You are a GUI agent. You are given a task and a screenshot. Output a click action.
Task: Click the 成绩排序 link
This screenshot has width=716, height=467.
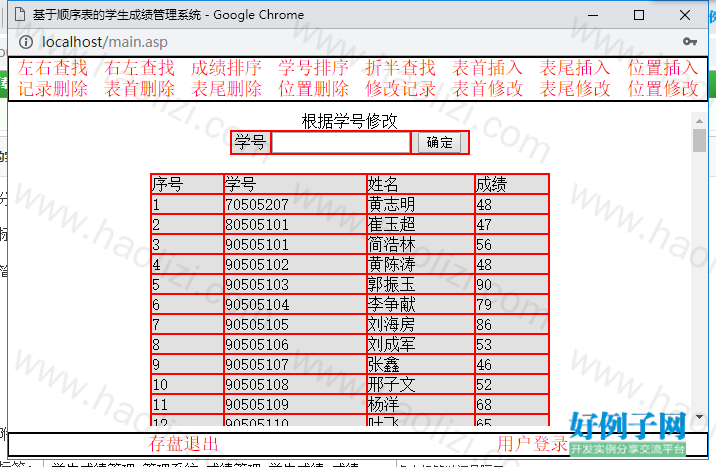pyautogui.click(x=226, y=68)
